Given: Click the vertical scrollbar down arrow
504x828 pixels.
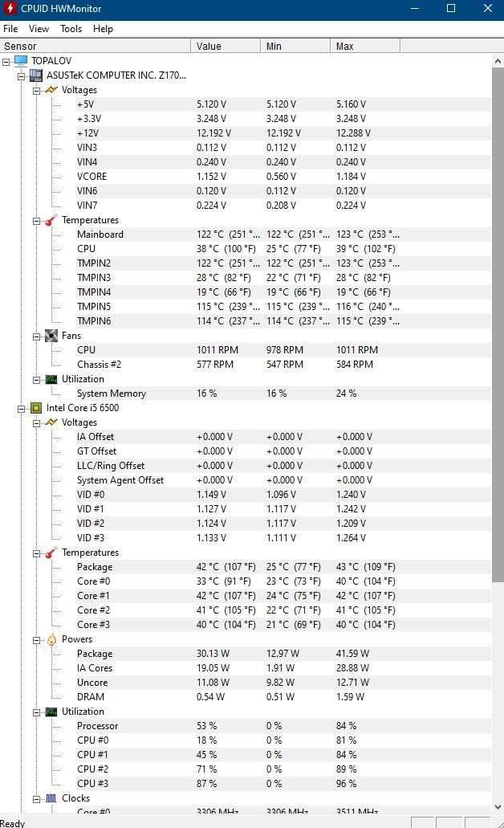Looking at the screenshot, I should tap(498, 807).
